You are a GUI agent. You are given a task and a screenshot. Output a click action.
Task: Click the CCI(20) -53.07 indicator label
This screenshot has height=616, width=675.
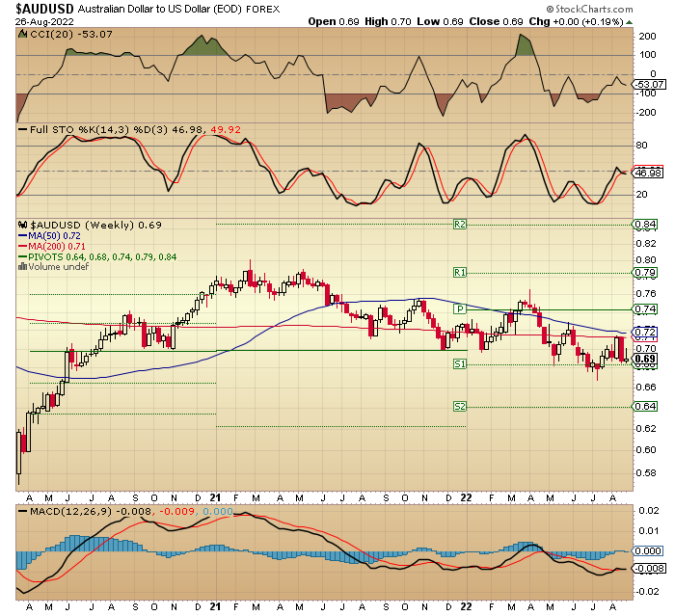click(x=71, y=34)
